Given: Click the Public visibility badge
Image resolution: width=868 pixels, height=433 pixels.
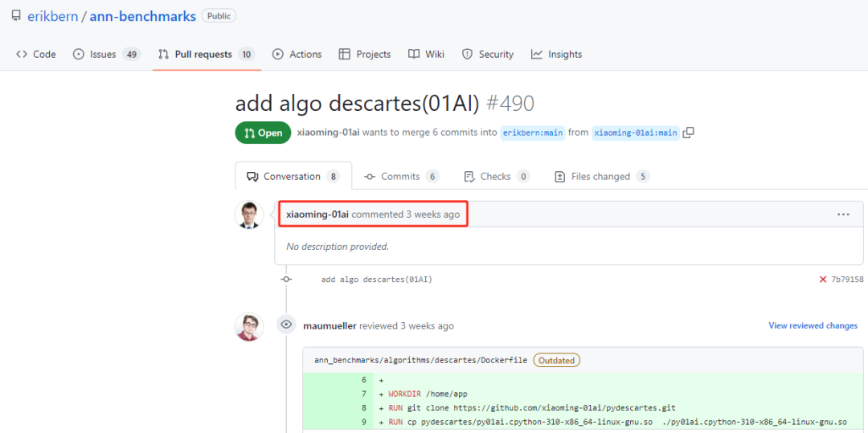Looking at the screenshot, I should click(x=219, y=16).
